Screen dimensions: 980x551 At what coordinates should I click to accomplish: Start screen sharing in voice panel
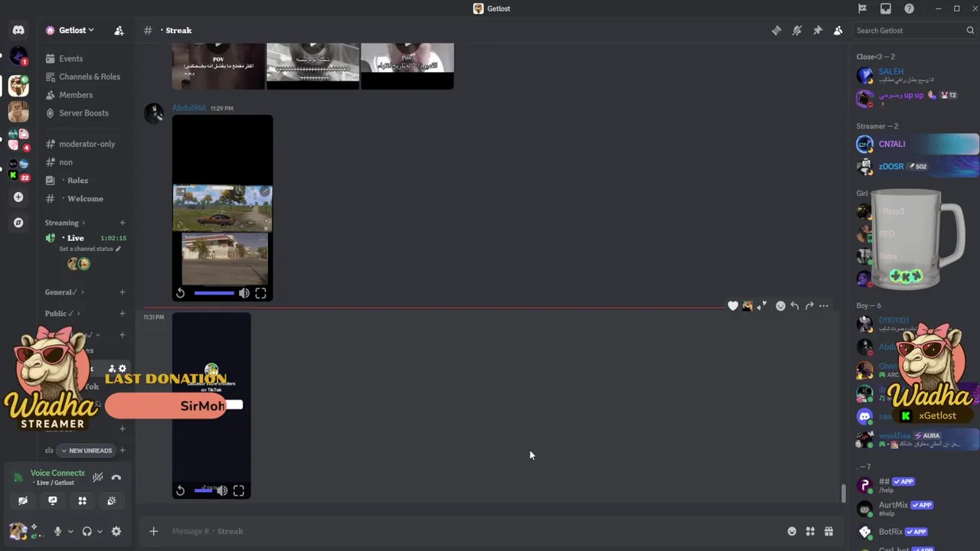pyautogui.click(x=53, y=500)
